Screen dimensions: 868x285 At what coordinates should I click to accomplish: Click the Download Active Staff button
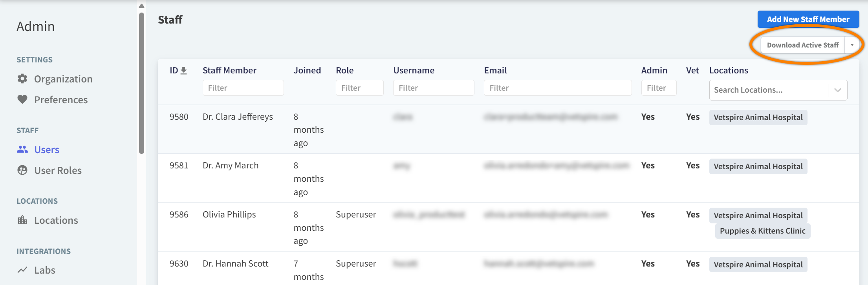pos(802,45)
